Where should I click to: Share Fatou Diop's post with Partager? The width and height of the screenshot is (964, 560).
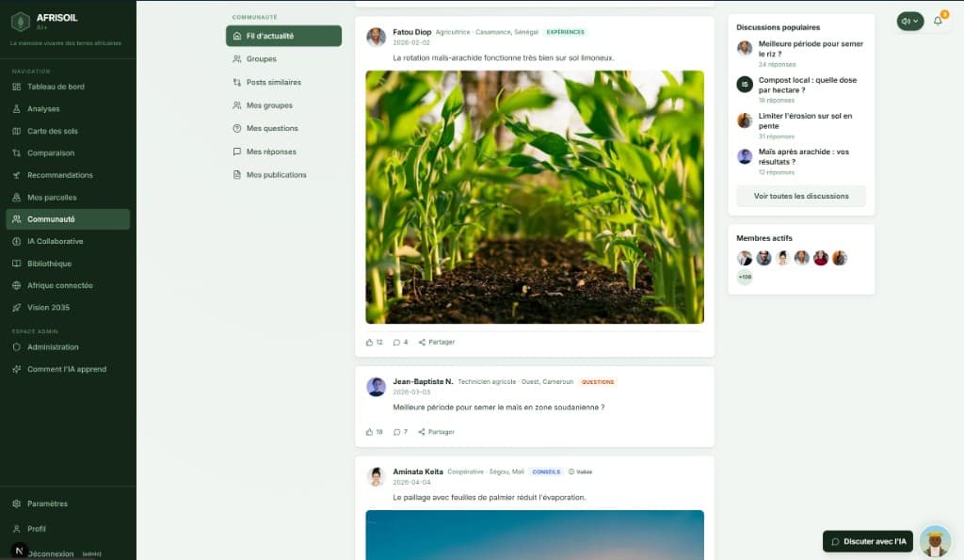(x=437, y=343)
